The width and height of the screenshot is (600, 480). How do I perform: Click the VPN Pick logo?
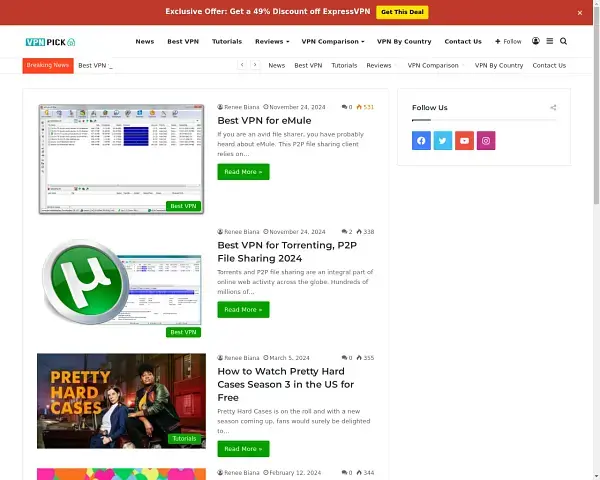pos(50,42)
